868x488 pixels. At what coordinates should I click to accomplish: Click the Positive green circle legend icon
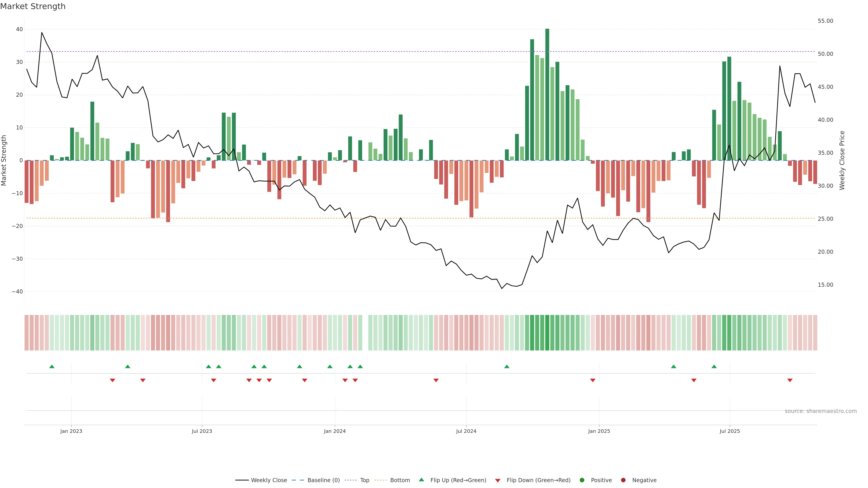pos(582,480)
